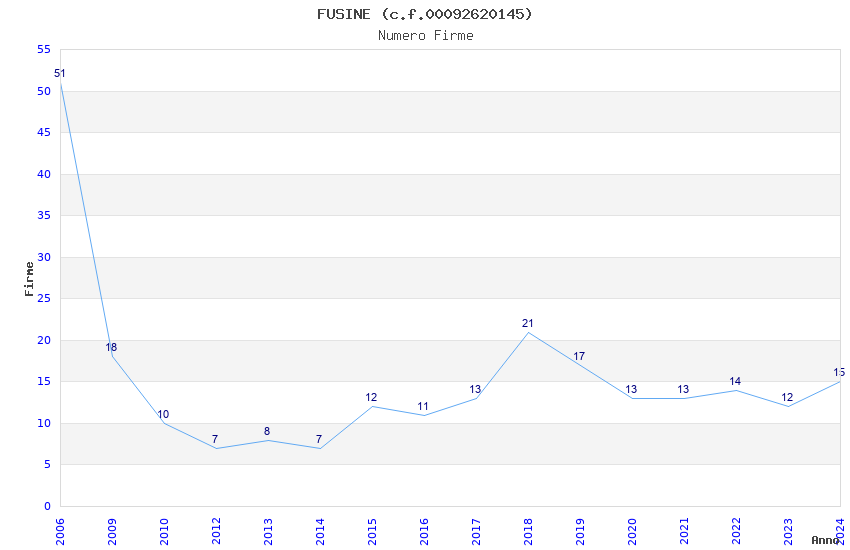Select the 2017 year tick label
This screenshot has height=550, width=850.
[476, 532]
